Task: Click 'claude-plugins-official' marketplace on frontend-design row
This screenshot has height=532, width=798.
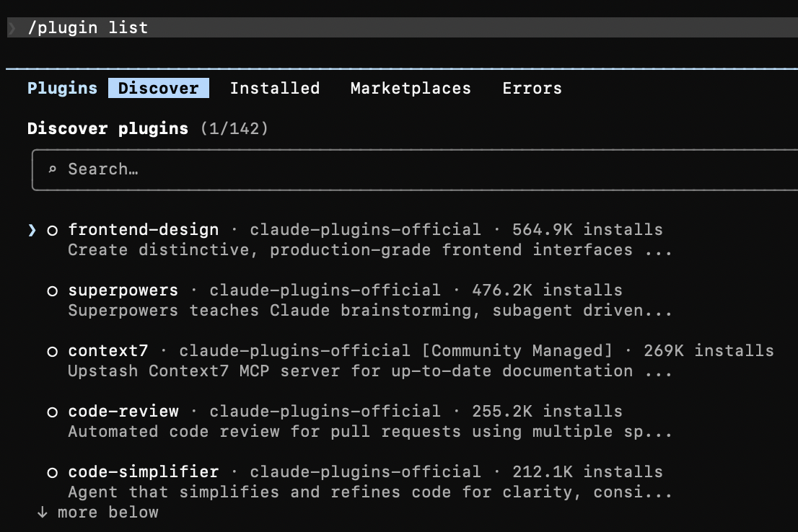Action: point(365,230)
